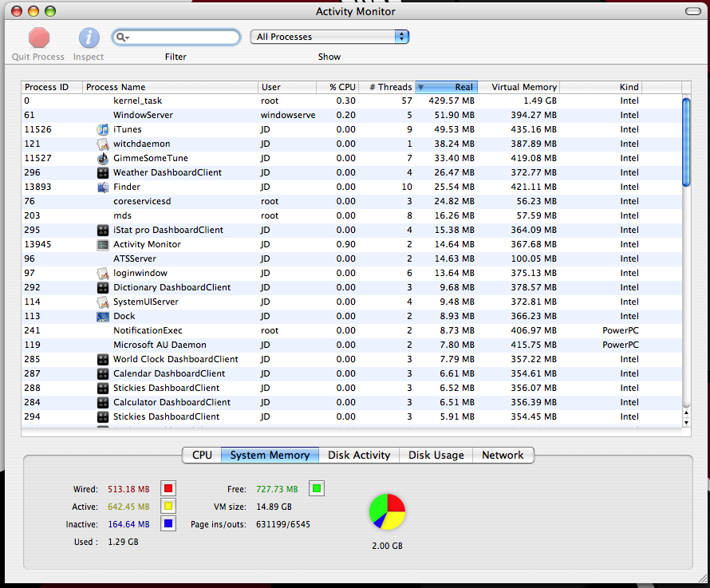The height and width of the screenshot is (588, 710).
Task: Select the WindowServer process row
Action: 351,115
